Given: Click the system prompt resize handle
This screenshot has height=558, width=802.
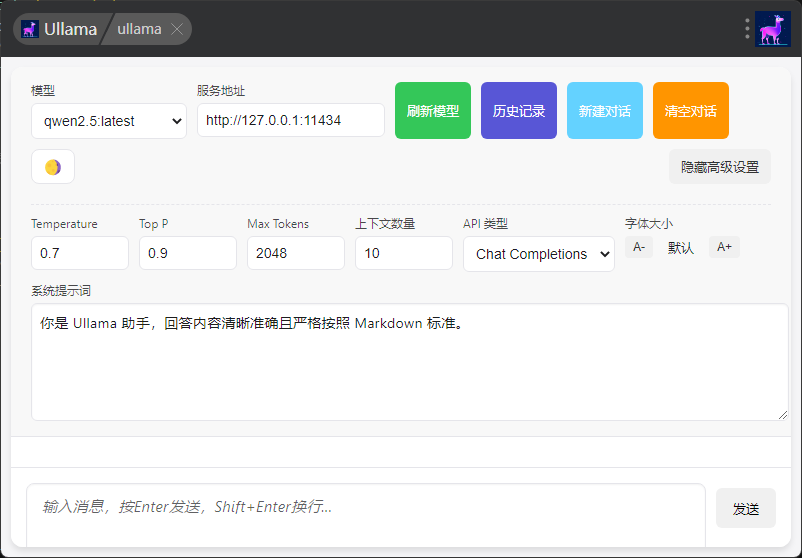Looking at the screenshot, I should pos(783,415).
